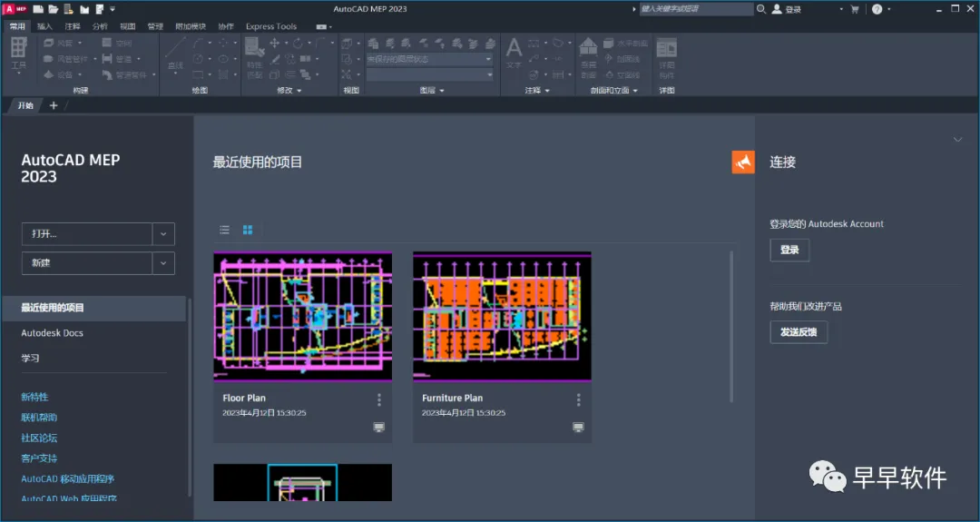Open the Furniture Plan drawing thumbnail
This screenshot has height=522, width=980.
click(x=502, y=316)
